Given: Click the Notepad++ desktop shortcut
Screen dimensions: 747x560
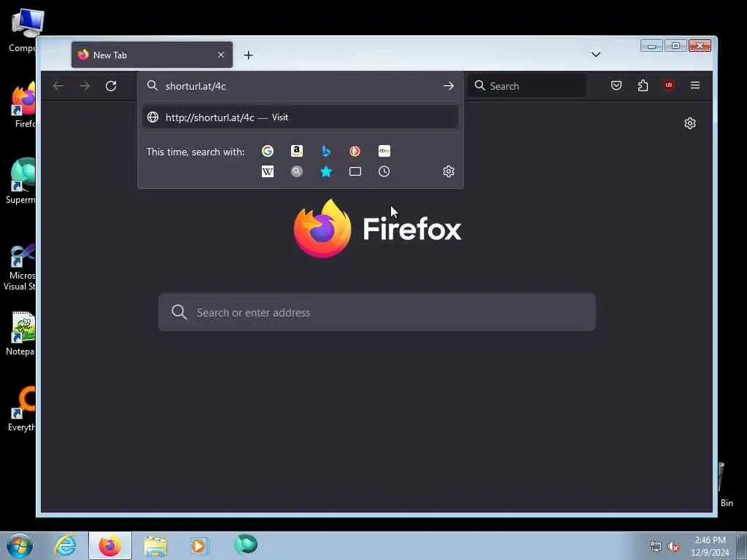Looking at the screenshot, I should tap(20, 334).
